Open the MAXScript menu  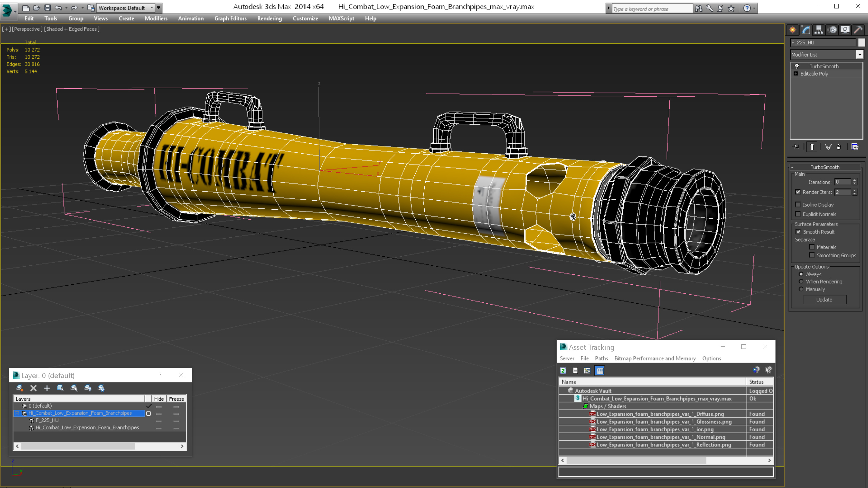coord(341,18)
